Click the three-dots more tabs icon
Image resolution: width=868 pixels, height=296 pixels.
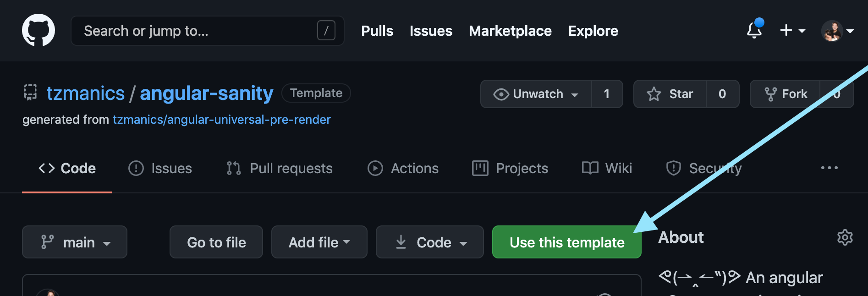pyautogui.click(x=829, y=168)
